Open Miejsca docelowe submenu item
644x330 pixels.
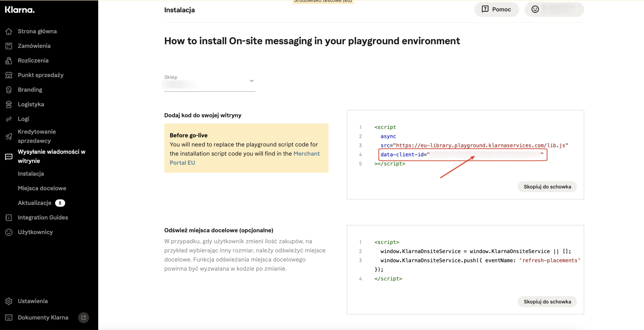point(42,188)
